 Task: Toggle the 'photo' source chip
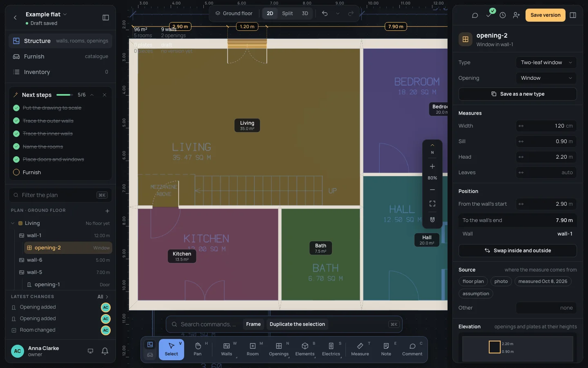pyautogui.click(x=501, y=281)
